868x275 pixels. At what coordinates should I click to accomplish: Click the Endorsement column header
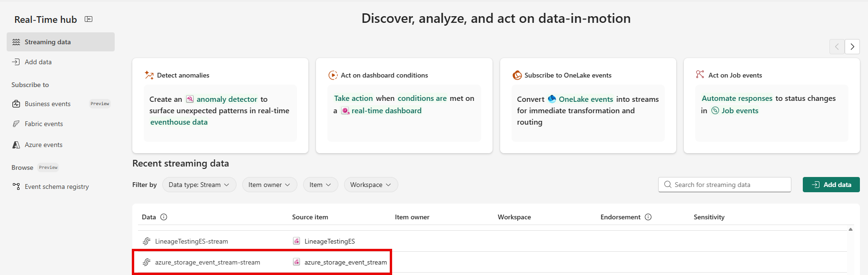coord(621,217)
